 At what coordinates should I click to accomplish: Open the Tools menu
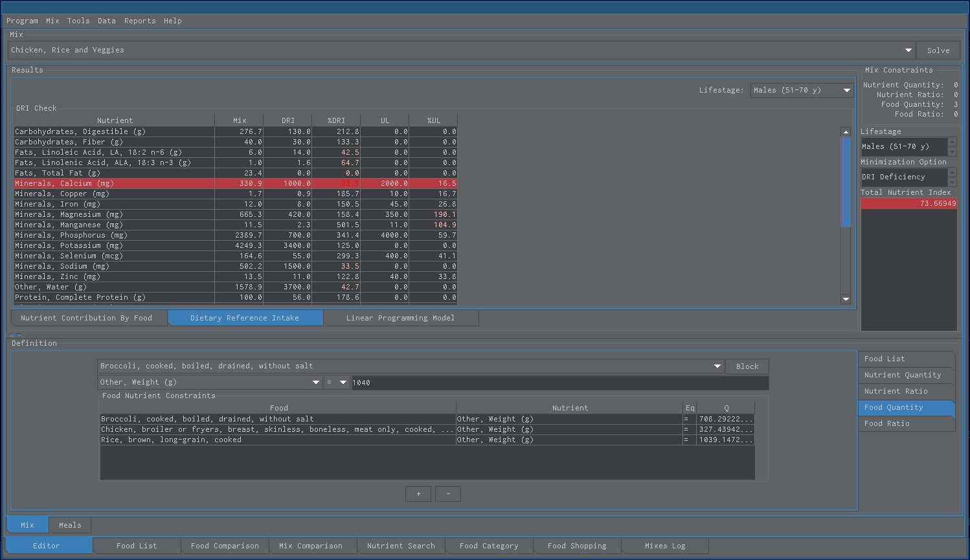coord(78,21)
